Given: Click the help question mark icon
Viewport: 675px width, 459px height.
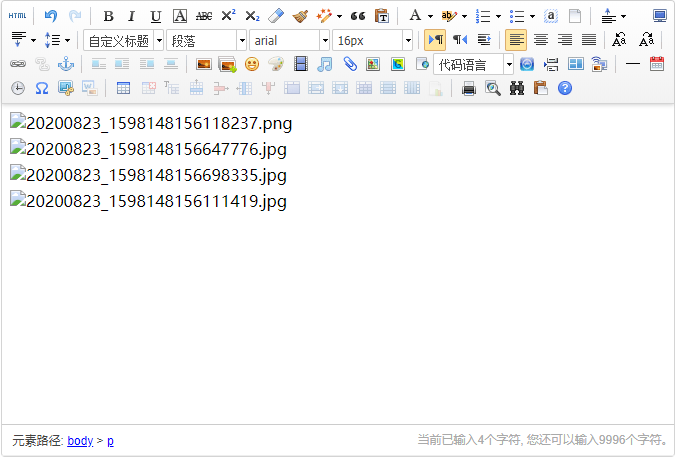Looking at the screenshot, I should click(x=565, y=88).
